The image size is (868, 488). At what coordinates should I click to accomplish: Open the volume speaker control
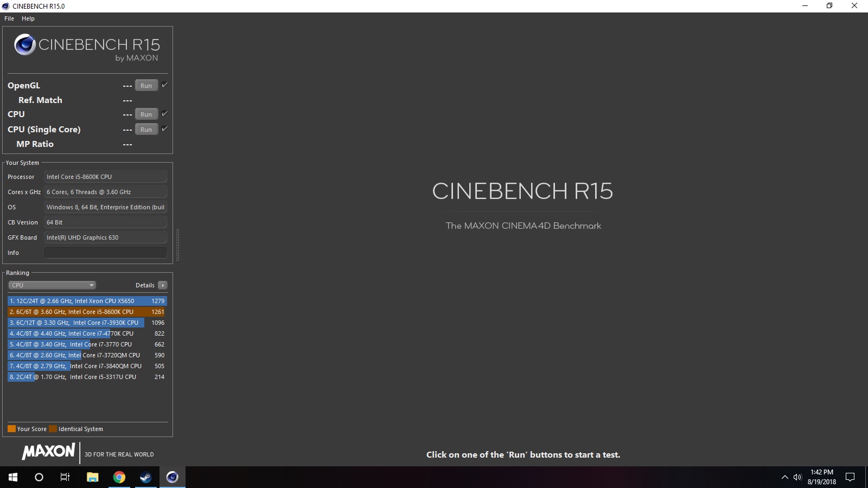tap(797, 477)
